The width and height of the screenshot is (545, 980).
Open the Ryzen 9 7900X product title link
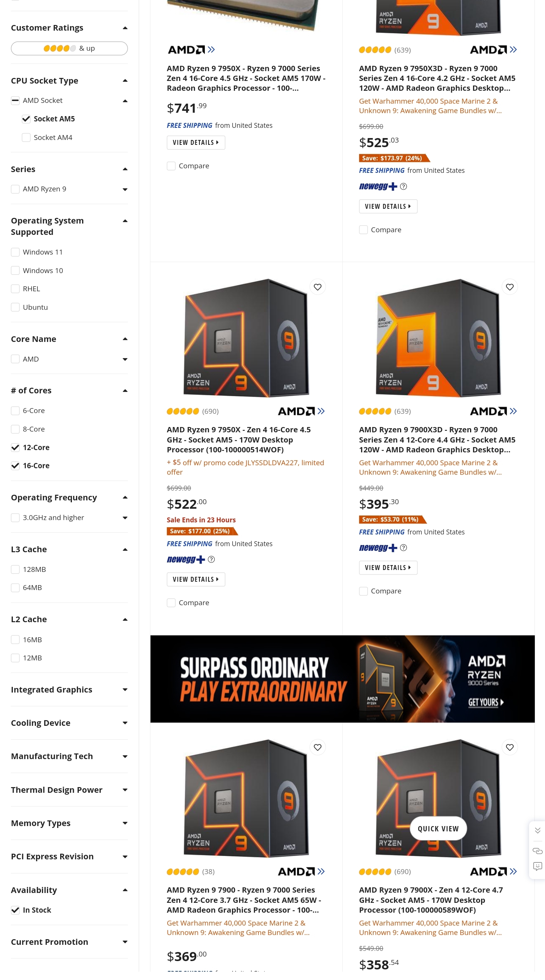[431, 900]
